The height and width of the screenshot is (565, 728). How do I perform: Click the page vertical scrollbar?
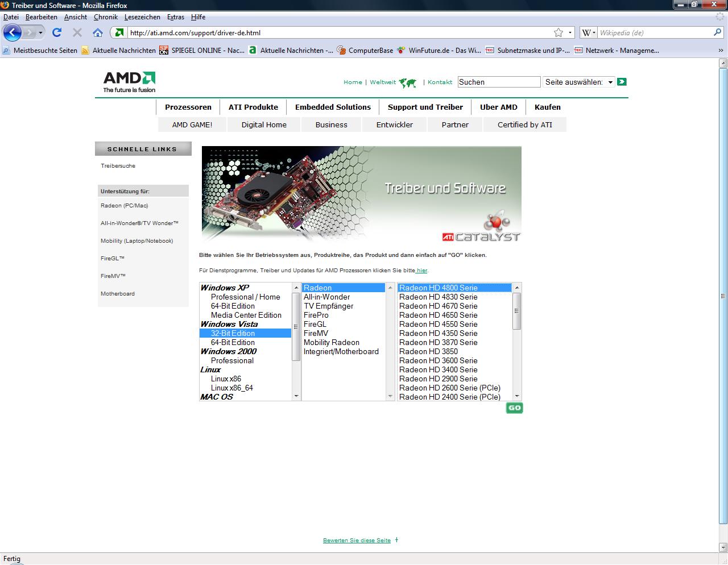[x=723, y=296]
